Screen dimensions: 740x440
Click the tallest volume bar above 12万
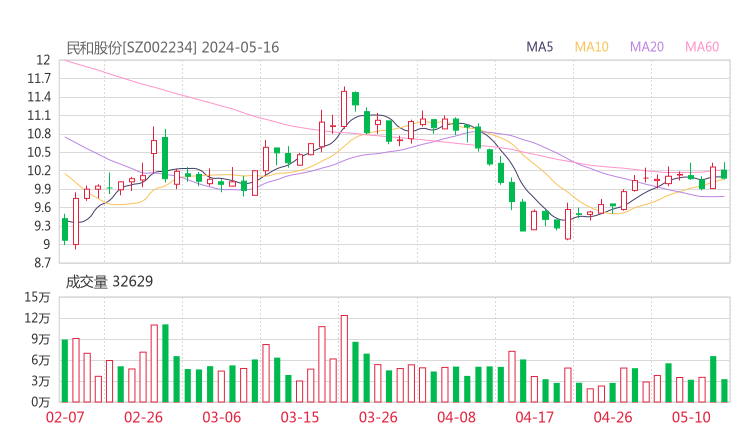[344, 359]
